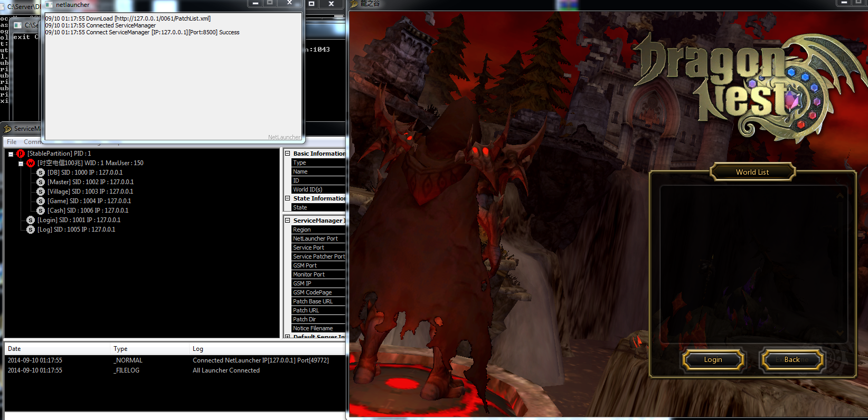Collapse the StablePartition tree node
The width and height of the screenshot is (868, 420).
[11, 154]
